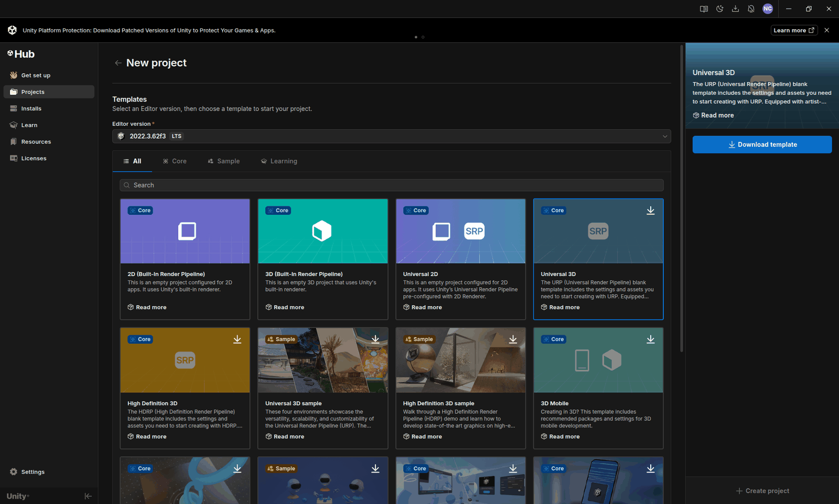Read more about Universal 2D template
The image size is (839, 504).
click(x=423, y=308)
